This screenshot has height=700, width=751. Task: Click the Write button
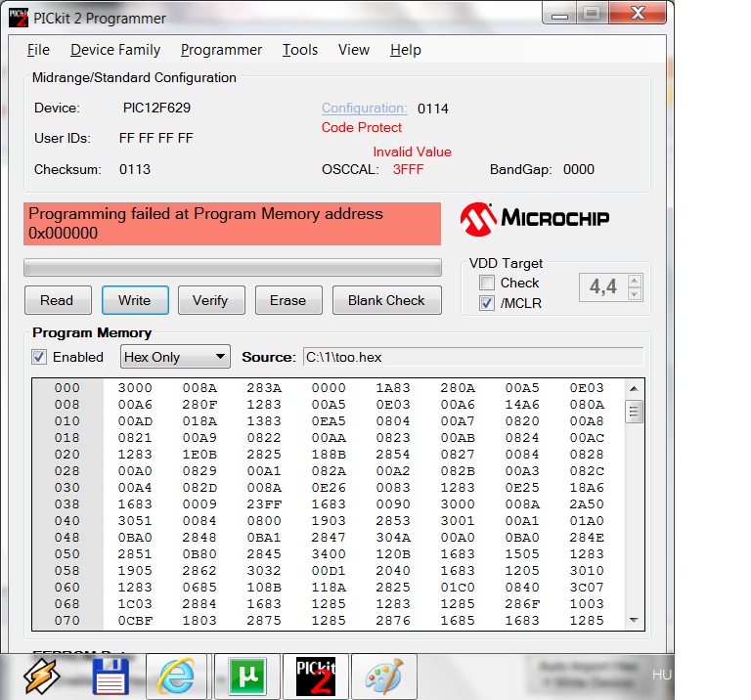[x=135, y=300]
